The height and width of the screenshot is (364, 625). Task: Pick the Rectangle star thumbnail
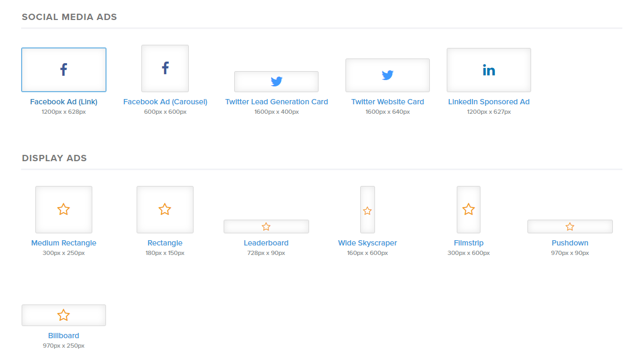[165, 210]
